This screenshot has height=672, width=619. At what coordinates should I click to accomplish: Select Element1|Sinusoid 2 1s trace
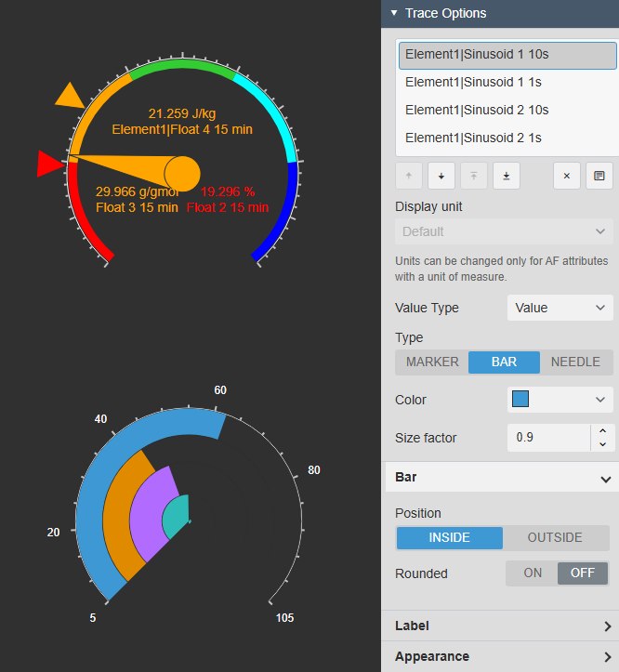(507, 138)
